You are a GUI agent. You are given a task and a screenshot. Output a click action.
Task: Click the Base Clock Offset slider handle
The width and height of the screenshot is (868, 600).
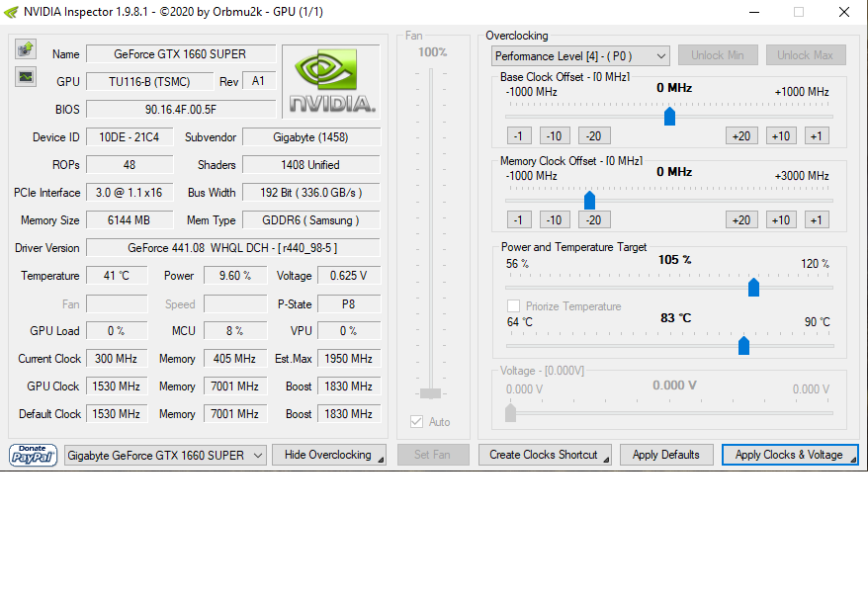coord(669,117)
